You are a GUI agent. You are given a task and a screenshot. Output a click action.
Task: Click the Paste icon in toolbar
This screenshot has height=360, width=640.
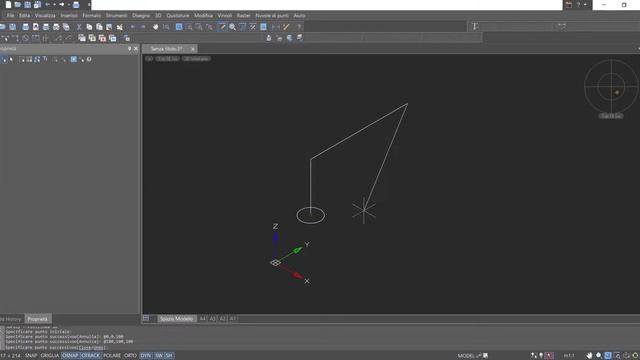99,27
